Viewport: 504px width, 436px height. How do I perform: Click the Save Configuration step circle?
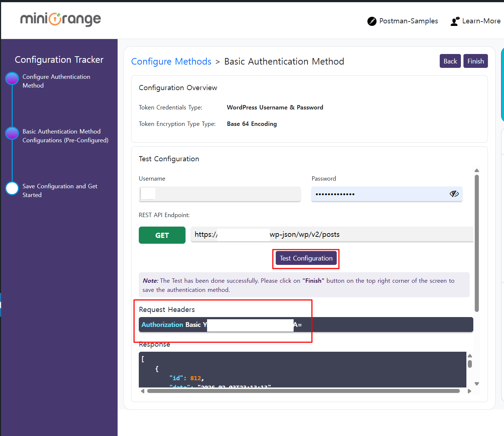[12, 188]
